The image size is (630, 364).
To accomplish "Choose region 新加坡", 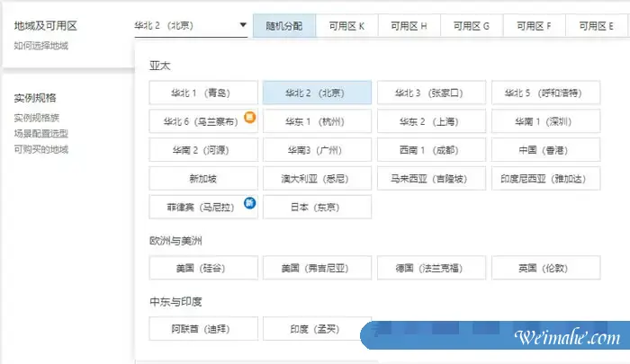I will coord(203,179).
